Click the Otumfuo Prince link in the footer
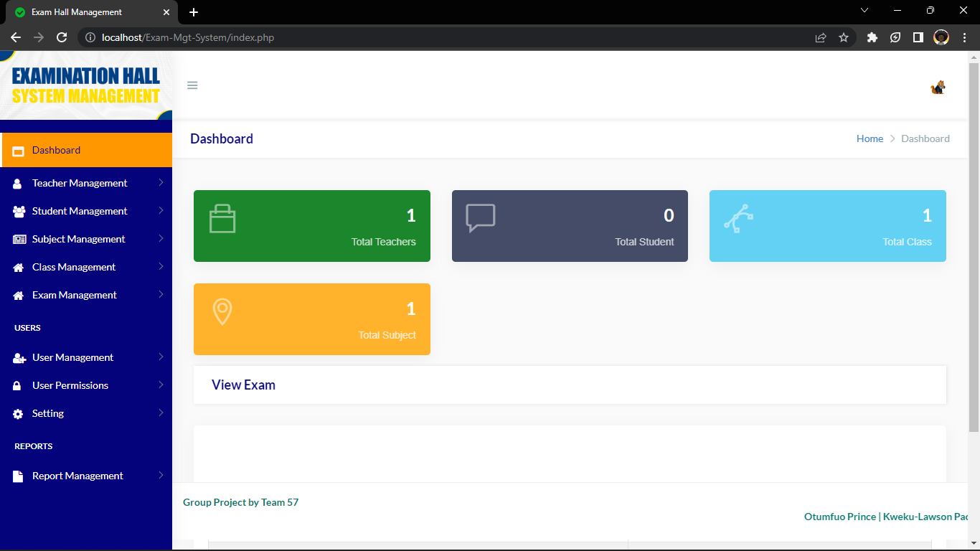The width and height of the screenshot is (980, 551). point(840,516)
